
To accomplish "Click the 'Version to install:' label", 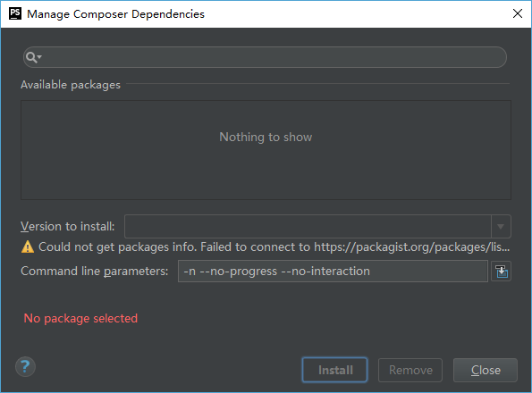I will [68, 226].
